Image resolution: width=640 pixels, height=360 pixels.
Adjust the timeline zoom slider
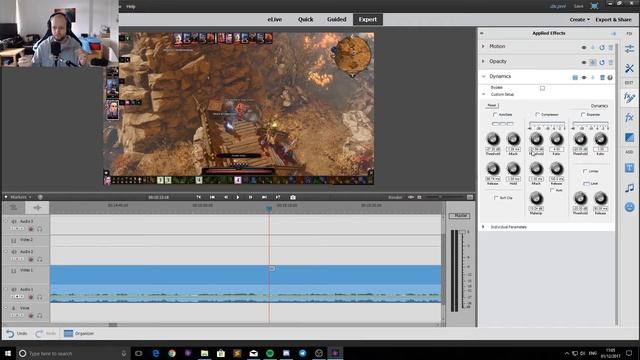click(x=440, y=197)
